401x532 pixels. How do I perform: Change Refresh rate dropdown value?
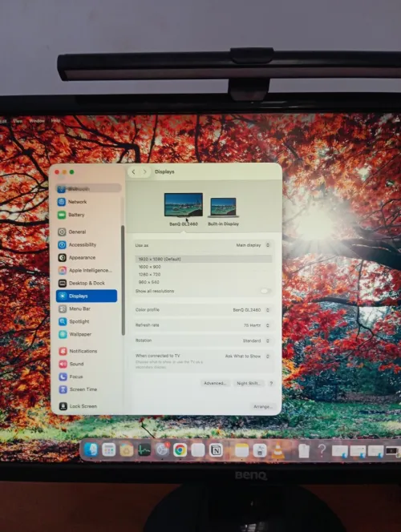tap(257, 325)
